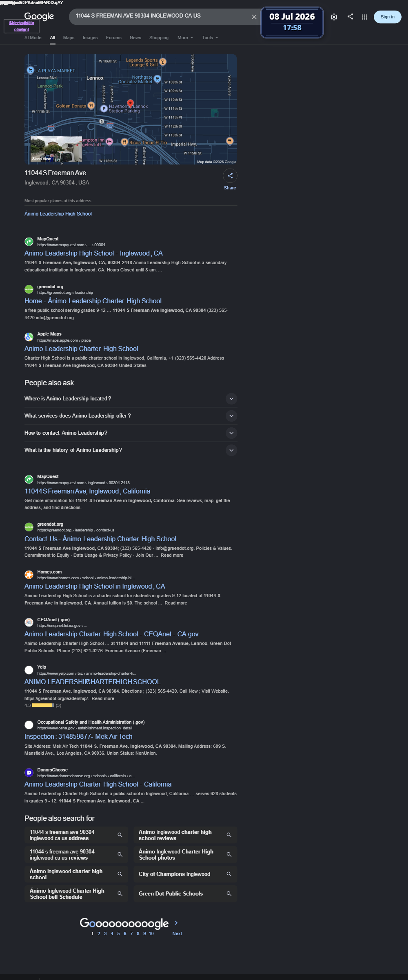Click the red location pin on map
The width and height of the screenshot is (413, 980).
130,103
